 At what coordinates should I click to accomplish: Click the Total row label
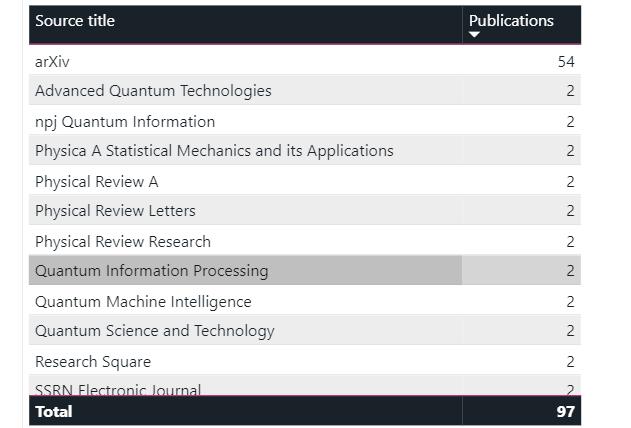[54, 411]
